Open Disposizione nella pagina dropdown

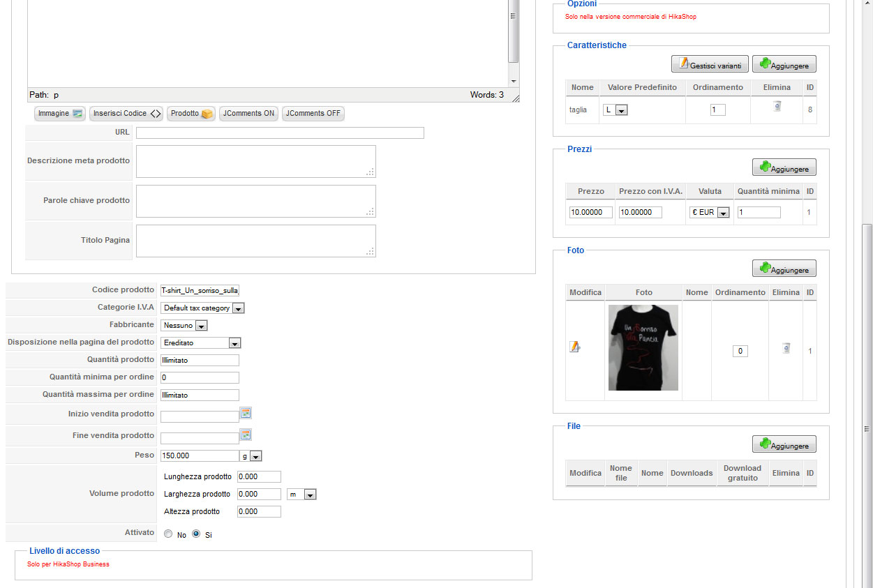(x=201, y=342)
